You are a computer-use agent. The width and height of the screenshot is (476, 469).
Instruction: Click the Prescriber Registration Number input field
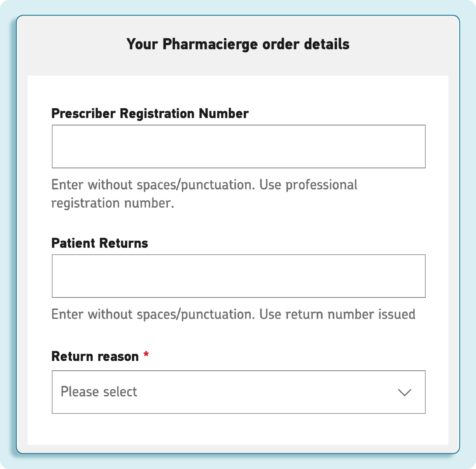pos(238,146)
